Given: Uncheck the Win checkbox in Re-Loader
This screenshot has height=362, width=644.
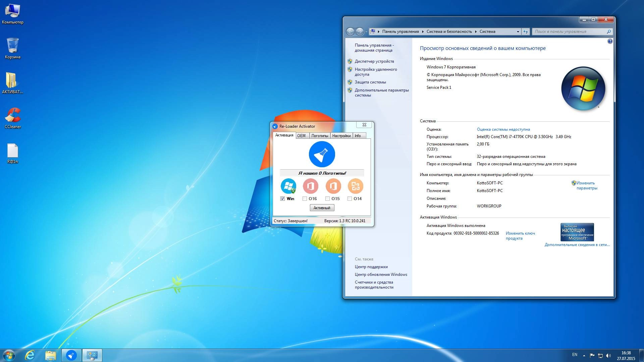Looking at the screenshot, I should (x=282, y=199).
